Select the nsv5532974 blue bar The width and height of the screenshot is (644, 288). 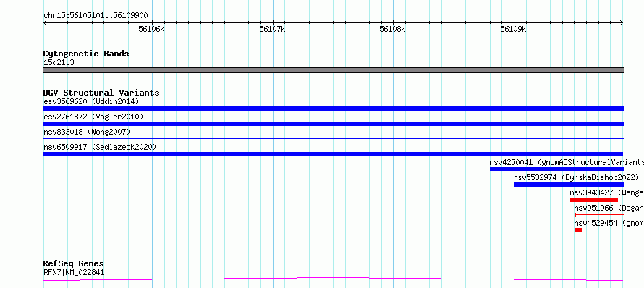coord(569,185)
